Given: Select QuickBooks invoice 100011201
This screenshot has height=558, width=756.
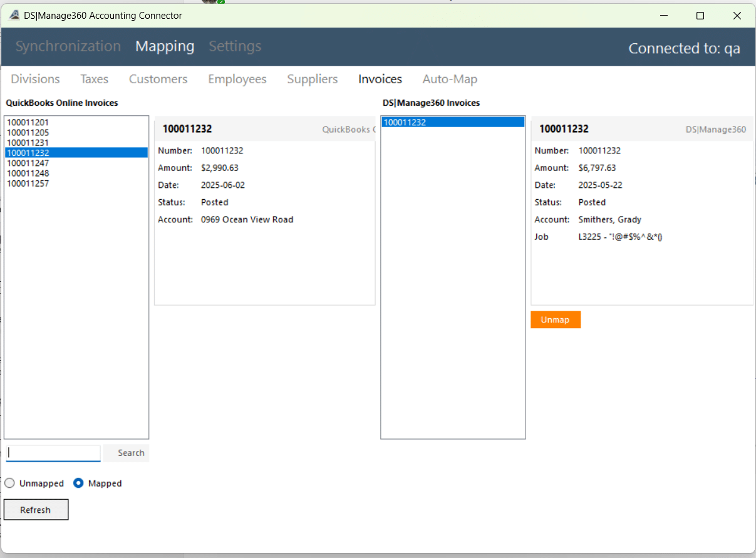Looking at the screenshot, I should click(28, 123).
